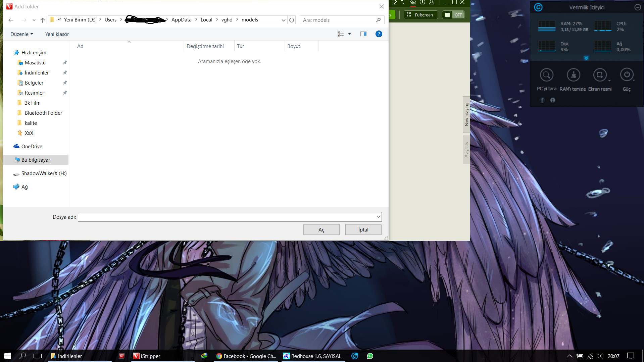Expand the chevron after Local in the breadcrumb
This screenshot has height=362, width=644.
(x=217, y=20)
